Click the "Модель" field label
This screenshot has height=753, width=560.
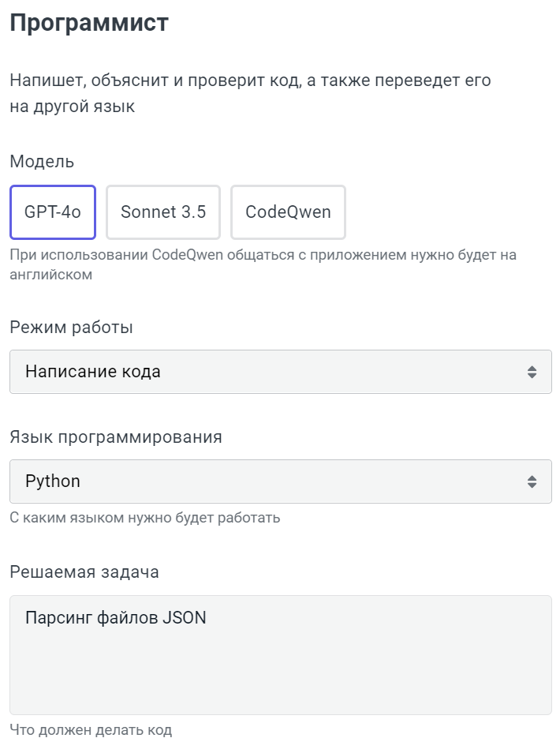pyautogui.click(x=42, y=162)
